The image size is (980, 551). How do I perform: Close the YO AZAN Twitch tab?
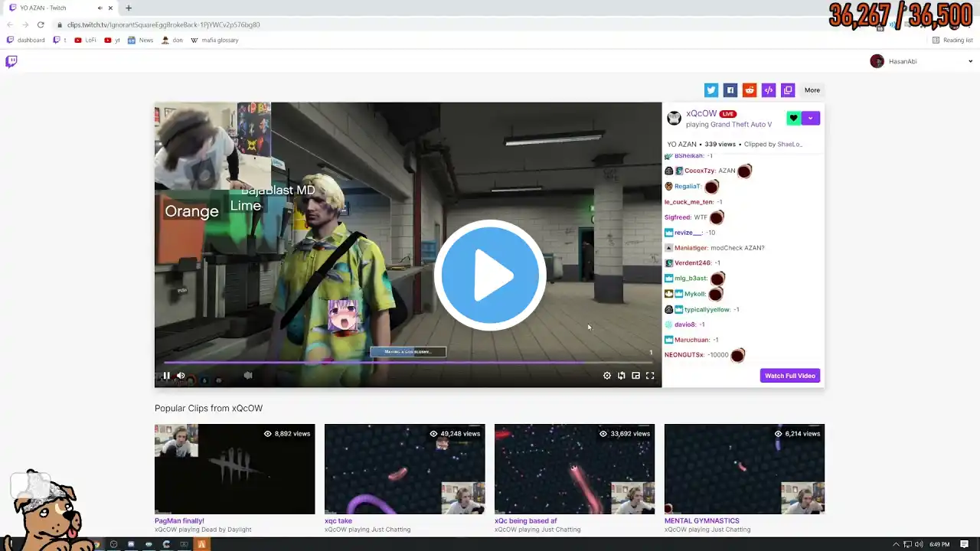coord(110,8)
